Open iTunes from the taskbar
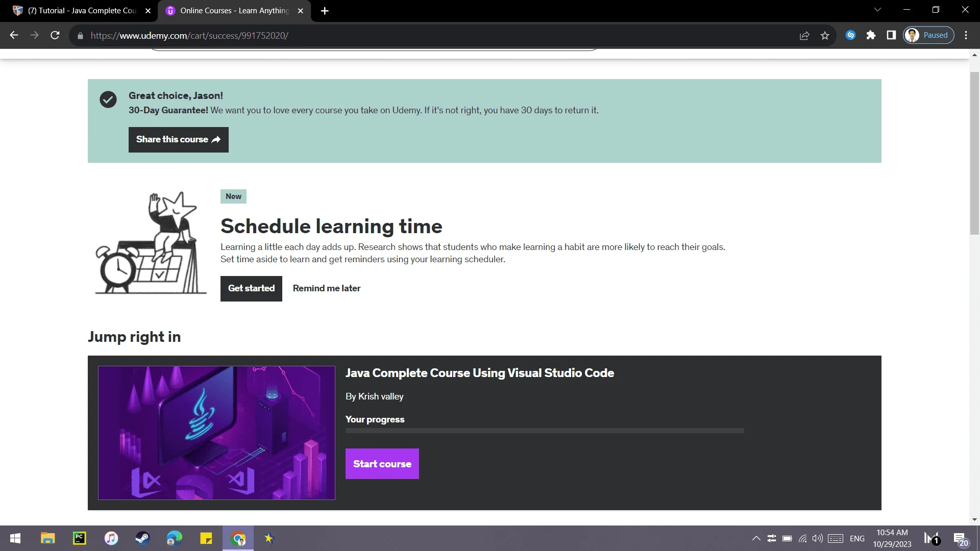980x551 pixels. click(111, 538)
